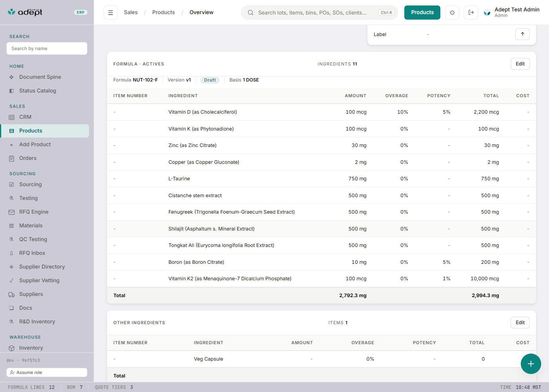Click the Sourcing checkbox icon
This screenshot has height=392, width=549.
(11, 185)
